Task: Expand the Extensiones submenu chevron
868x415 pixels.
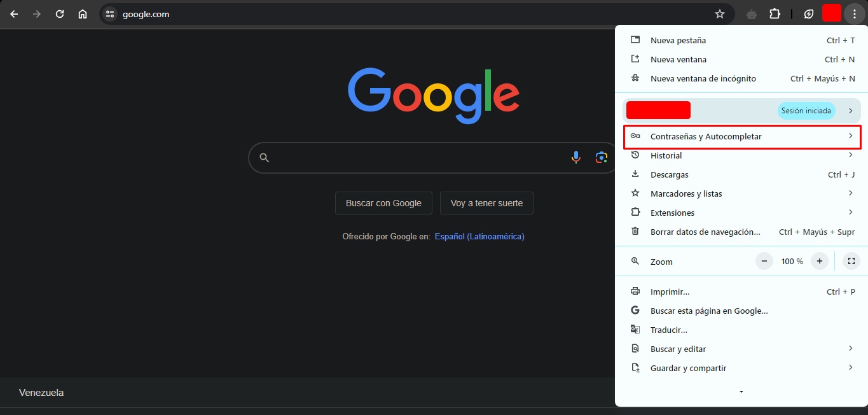Action: [850, 212]
